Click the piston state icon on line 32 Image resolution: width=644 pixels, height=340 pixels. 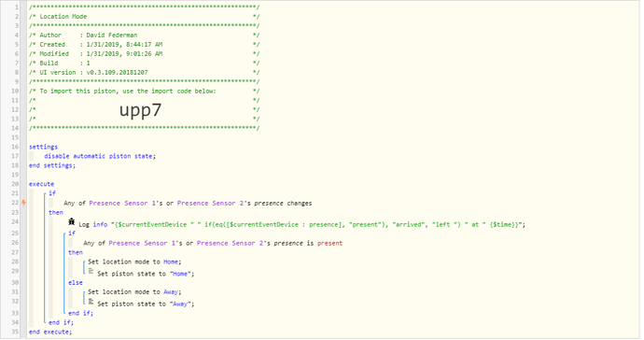point(91,302)
